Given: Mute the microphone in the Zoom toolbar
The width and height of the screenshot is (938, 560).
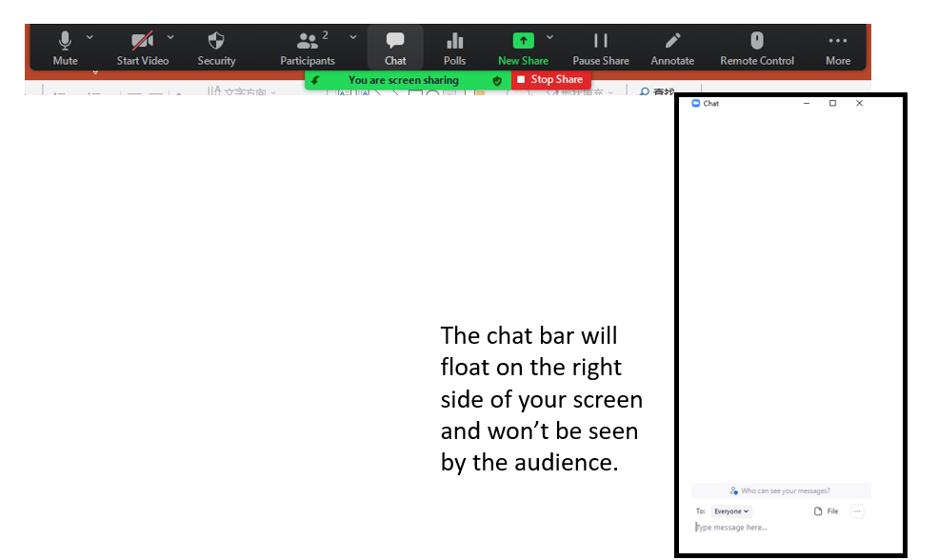Looking at the screenshot, I should tap(65, 47).
